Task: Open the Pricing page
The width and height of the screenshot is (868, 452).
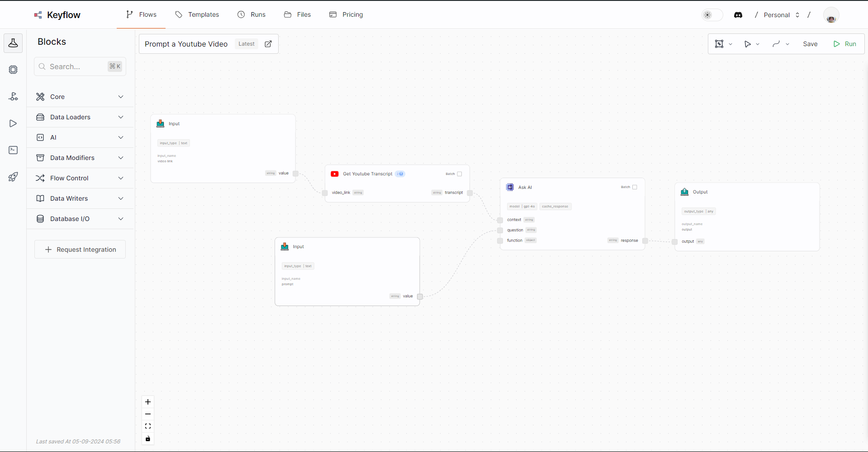Action: (346, 14)
